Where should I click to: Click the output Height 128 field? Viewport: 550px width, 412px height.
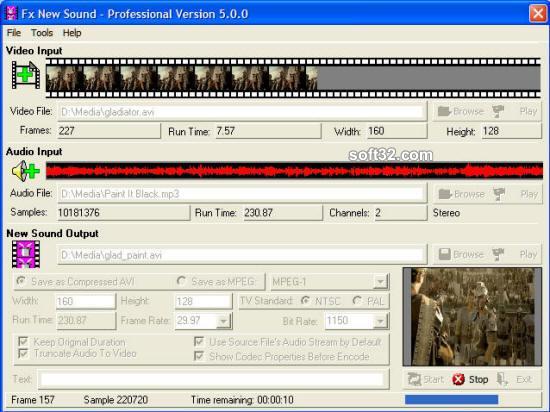click(203, 301)
